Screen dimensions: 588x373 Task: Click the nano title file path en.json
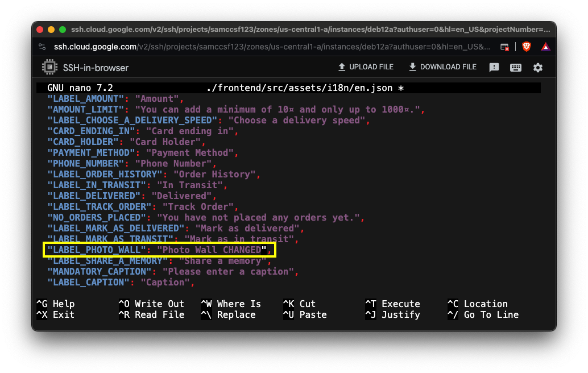[300, 88]
